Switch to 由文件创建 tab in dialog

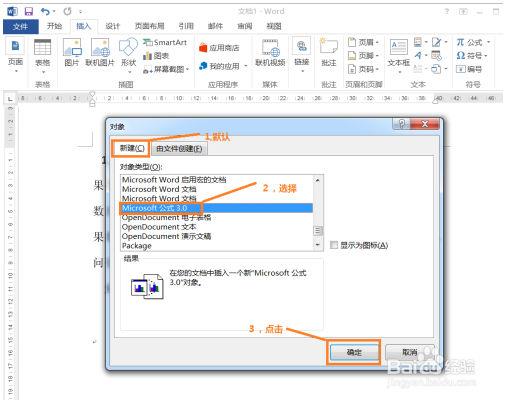(179, 149)
